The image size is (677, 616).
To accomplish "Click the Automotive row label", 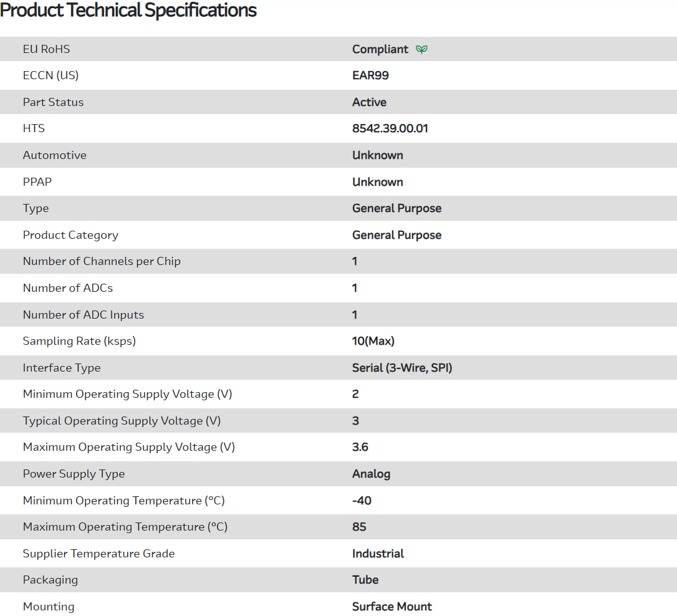I will click(55, 155).
